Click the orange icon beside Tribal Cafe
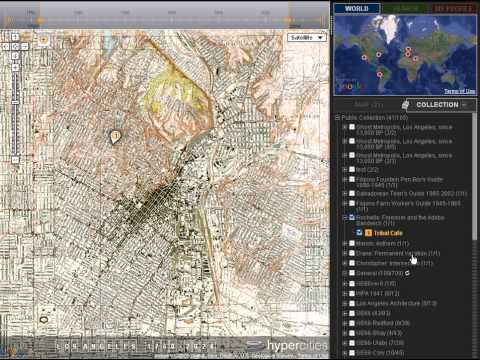This screenshot has height=360, width=480. tap(368, 233)
